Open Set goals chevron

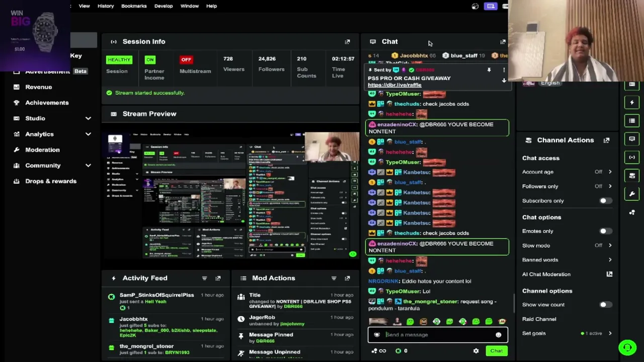[610, 333]
